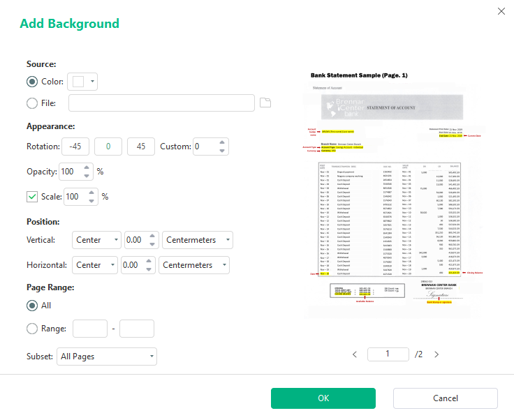The height and width of the screenshot is (420, 514).
Task: Browse for a background file via folder icon
Action: tap(265, 103)
